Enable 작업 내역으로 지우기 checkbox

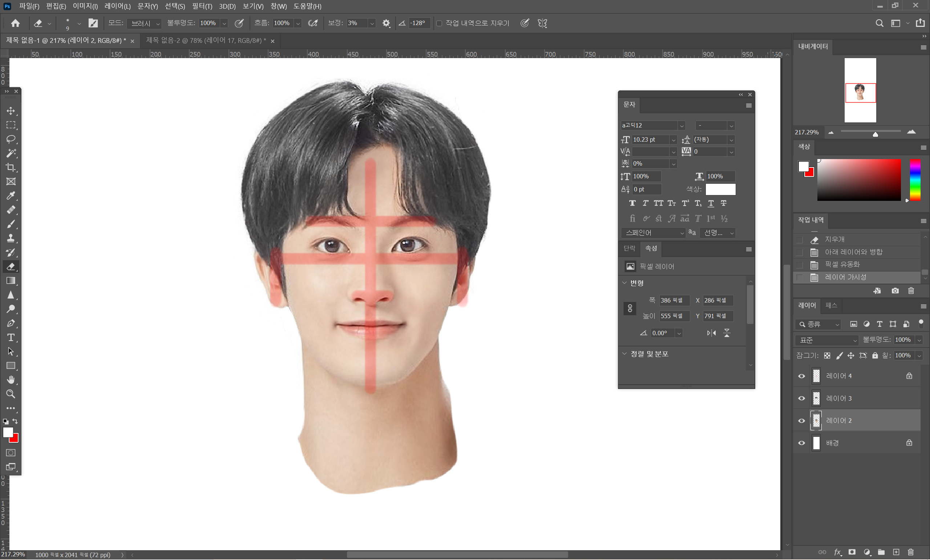tap(439, 23)
